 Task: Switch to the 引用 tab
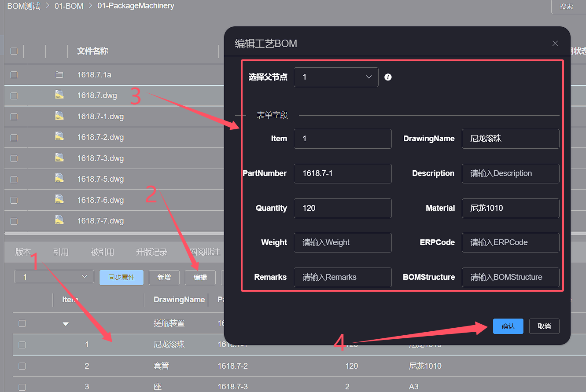click(61, 252)
